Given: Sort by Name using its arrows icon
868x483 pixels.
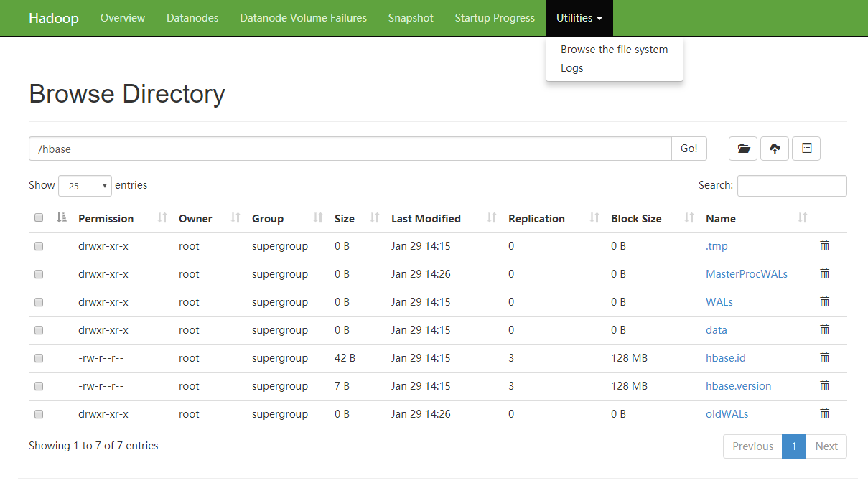Looking at the screenshot, I should (x=803, y=218).
